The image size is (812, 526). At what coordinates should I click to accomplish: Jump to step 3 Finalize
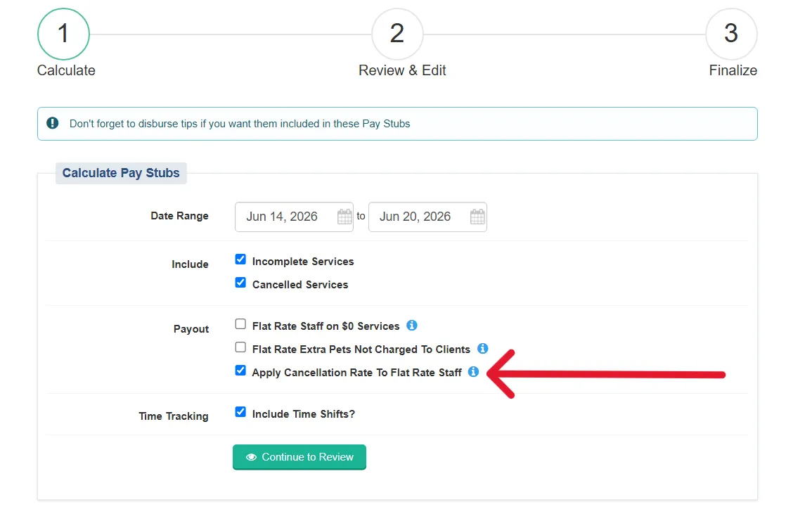click(731, 34)
